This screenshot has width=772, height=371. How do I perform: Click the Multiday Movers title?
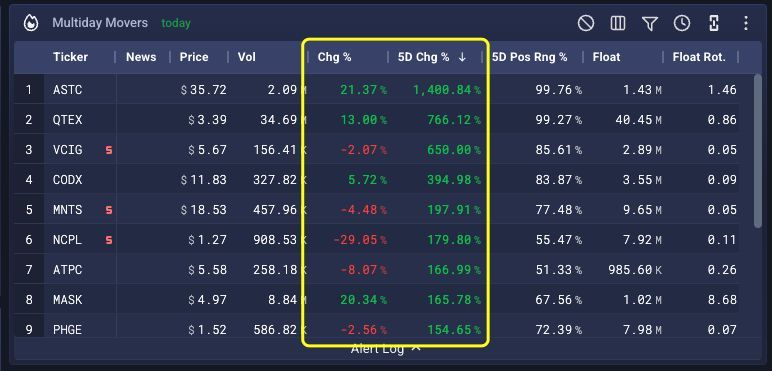point(100,23)
